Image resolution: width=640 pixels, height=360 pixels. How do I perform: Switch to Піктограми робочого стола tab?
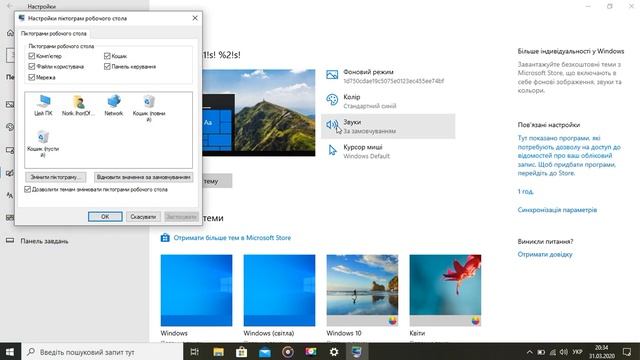[x=53, y=33]
